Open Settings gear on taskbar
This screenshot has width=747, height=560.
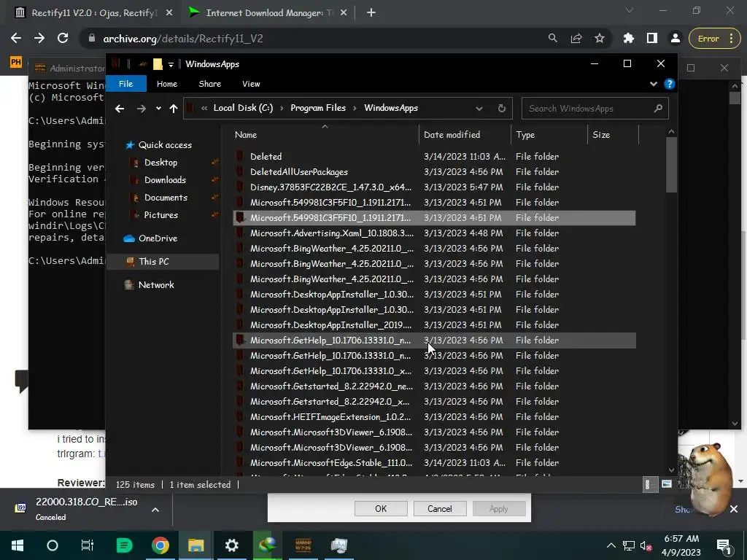231,545
